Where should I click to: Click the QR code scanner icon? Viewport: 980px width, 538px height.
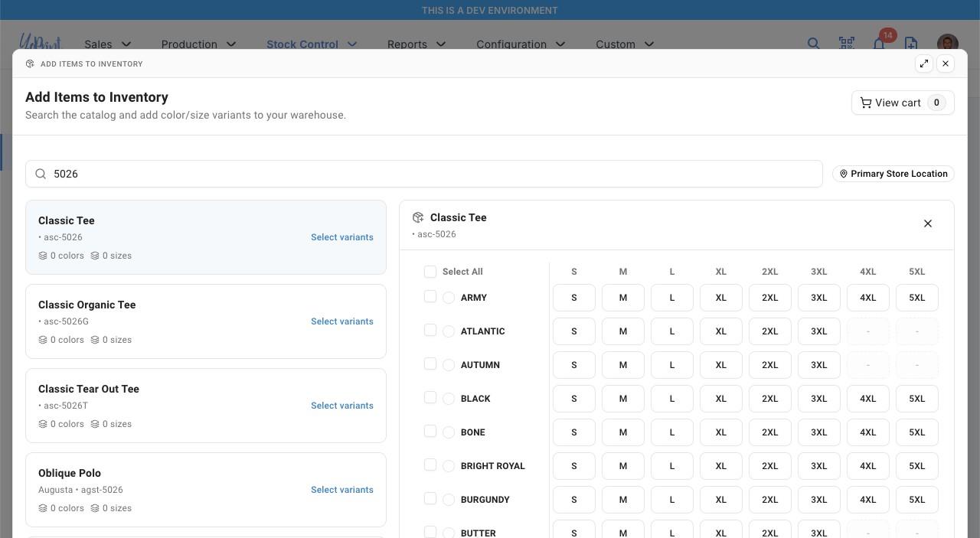[846, 44]
